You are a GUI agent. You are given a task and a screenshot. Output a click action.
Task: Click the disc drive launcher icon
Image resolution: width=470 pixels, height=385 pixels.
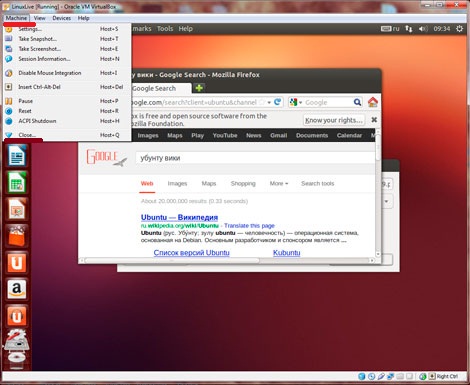(17, 359)
